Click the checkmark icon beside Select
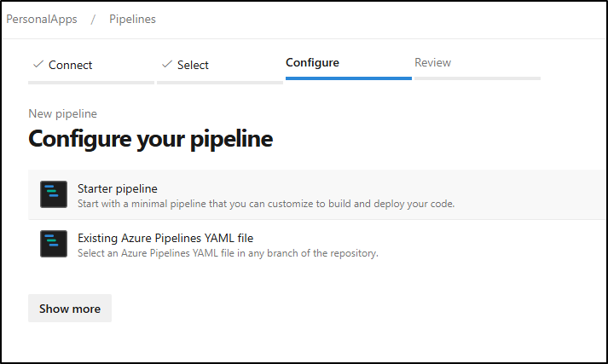 (167, 64)
